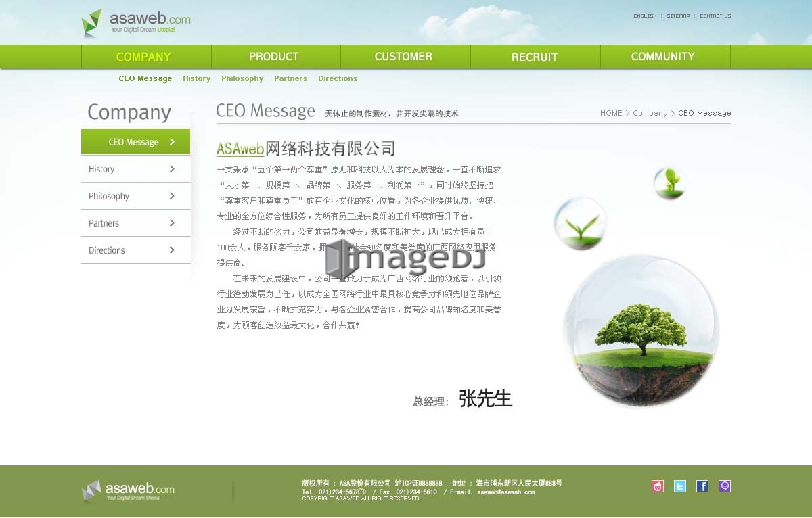Click the arrow on Philosophy sidebar row
This screenshot has height=518, width=812.
[x=172, y=196]
